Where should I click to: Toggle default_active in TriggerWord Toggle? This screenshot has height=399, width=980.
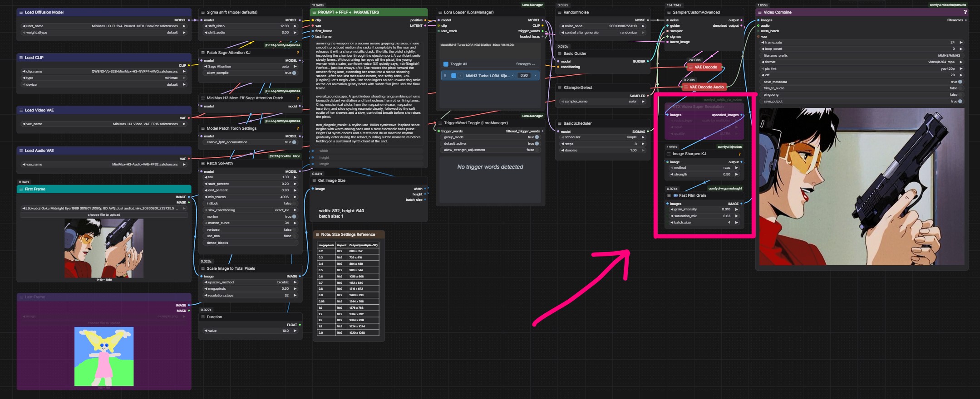coord(537,144)
